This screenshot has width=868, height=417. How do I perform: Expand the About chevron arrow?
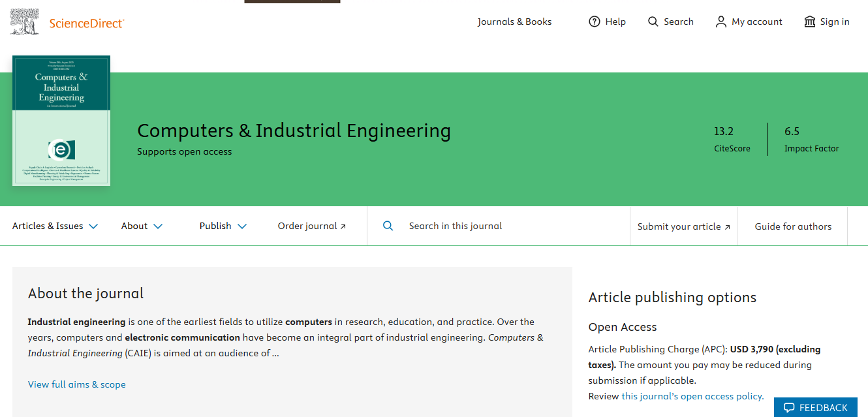pyautogui.click(x=158, y=226)
